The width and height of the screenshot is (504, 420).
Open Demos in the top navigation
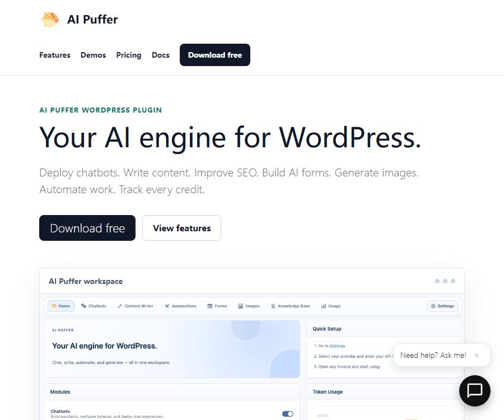tap(93, 55)
